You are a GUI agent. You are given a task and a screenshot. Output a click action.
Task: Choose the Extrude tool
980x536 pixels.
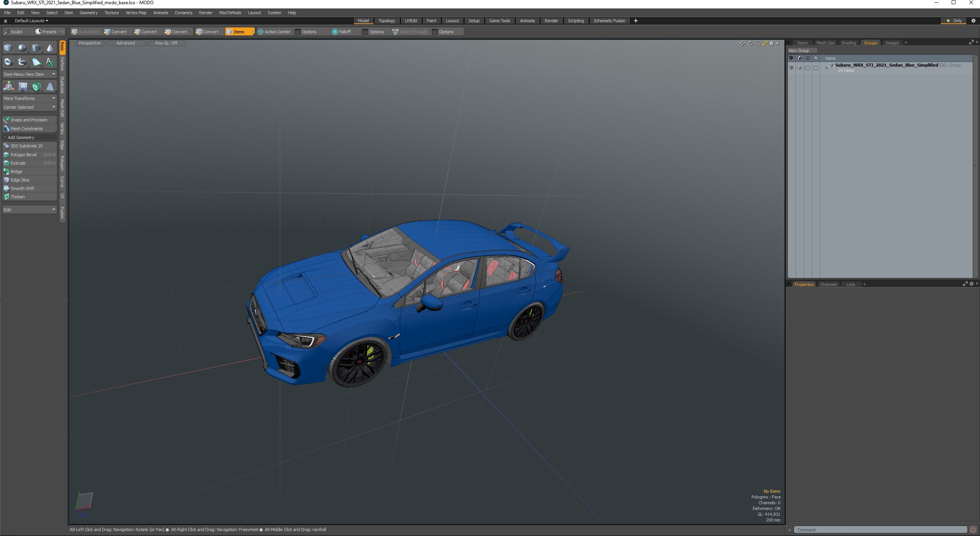tap(29, 163)
